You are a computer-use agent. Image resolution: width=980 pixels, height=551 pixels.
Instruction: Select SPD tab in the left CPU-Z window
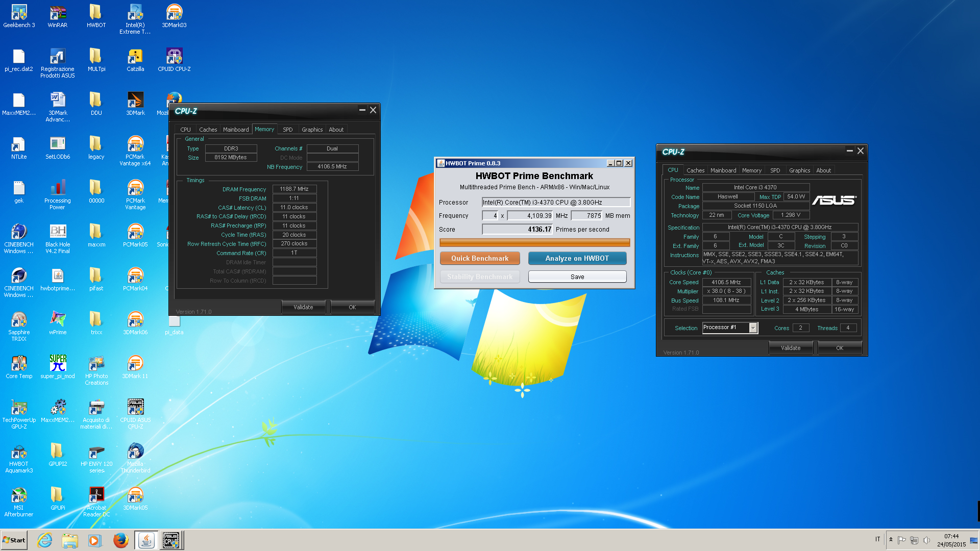click(x=288, y=130)
